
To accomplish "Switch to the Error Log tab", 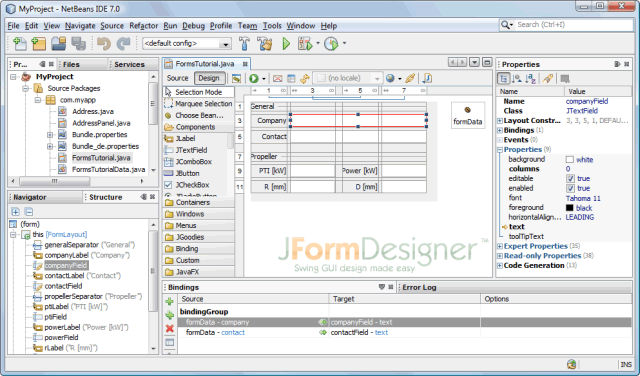I will [x=419, y=287].
